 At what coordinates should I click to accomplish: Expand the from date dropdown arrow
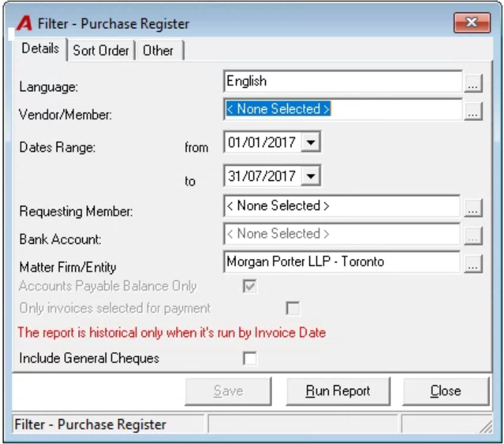(x=311, y=142)
